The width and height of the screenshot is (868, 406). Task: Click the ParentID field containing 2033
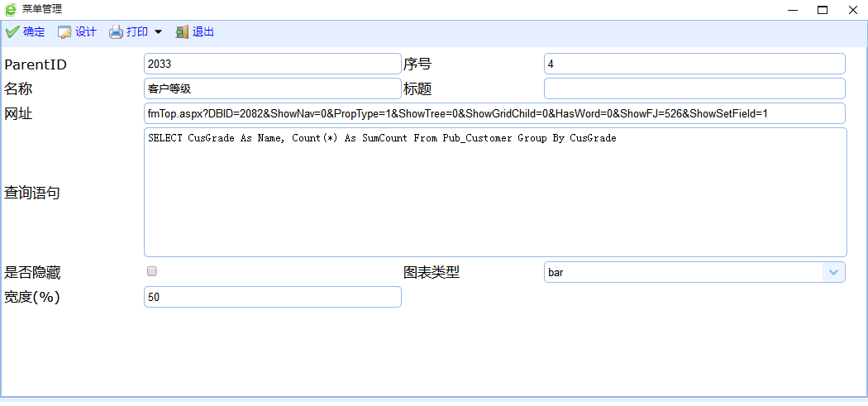click(x=272, y=64)
